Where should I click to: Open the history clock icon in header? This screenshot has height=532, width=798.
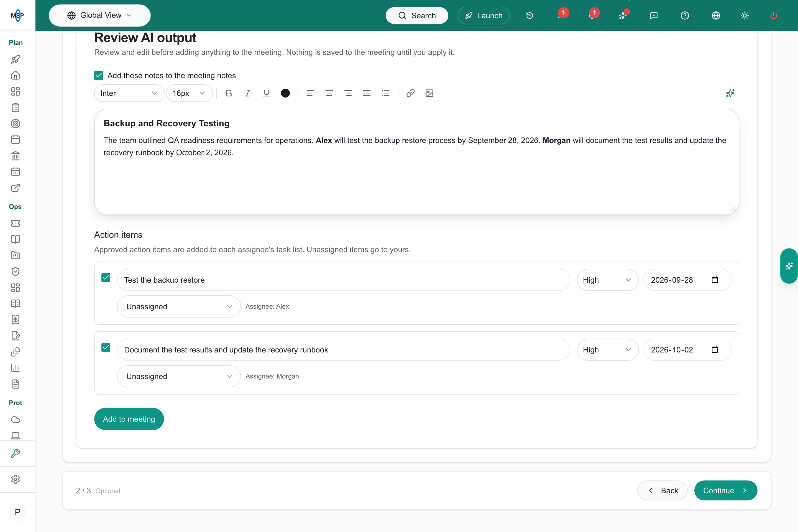pos(530,16)
